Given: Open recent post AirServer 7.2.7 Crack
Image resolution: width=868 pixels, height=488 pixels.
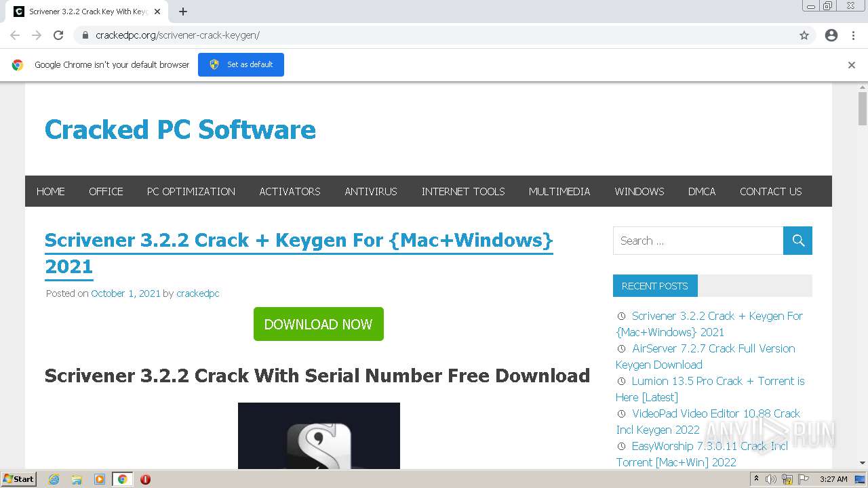Looking at the screenshot, I should coord(705,357).
